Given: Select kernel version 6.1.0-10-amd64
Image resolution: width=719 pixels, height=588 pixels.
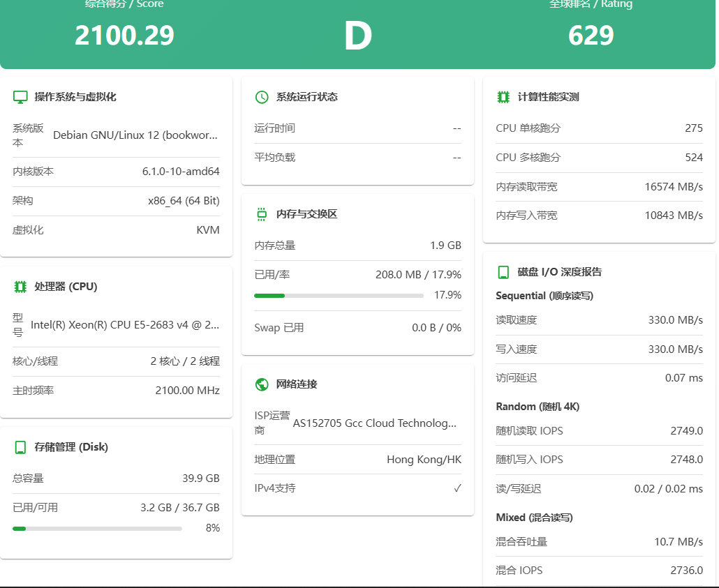Looking at the screenshot, I should 181,172.
